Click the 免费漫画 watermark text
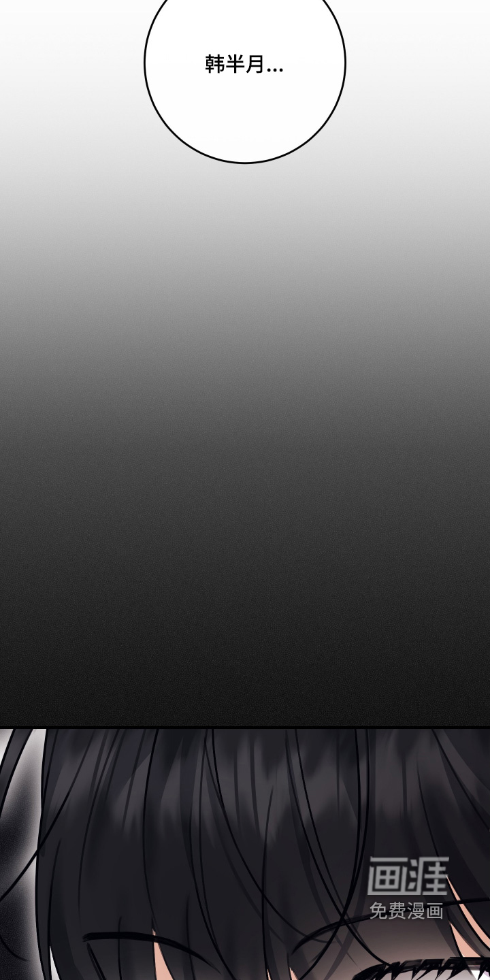The width and height of the screenshot is (490, 980). pyautogui.click(x=406, y=911)
